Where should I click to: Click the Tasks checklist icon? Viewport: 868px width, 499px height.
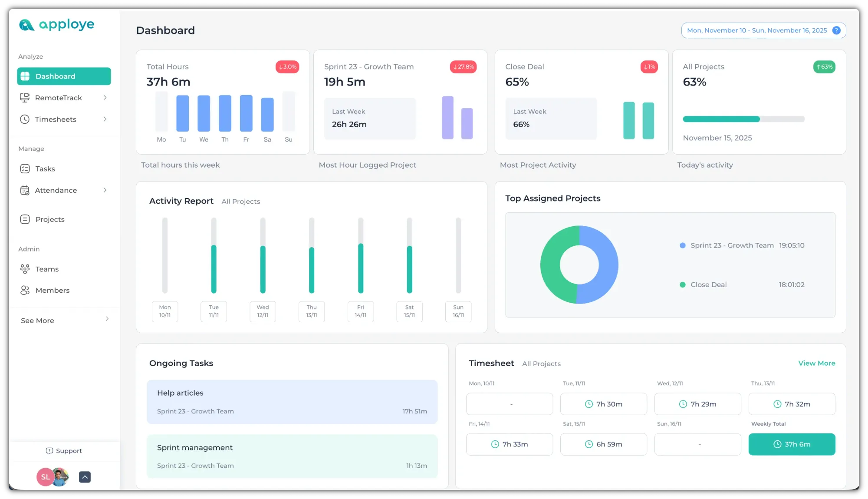pyautogui.click(x=25, y=169)
